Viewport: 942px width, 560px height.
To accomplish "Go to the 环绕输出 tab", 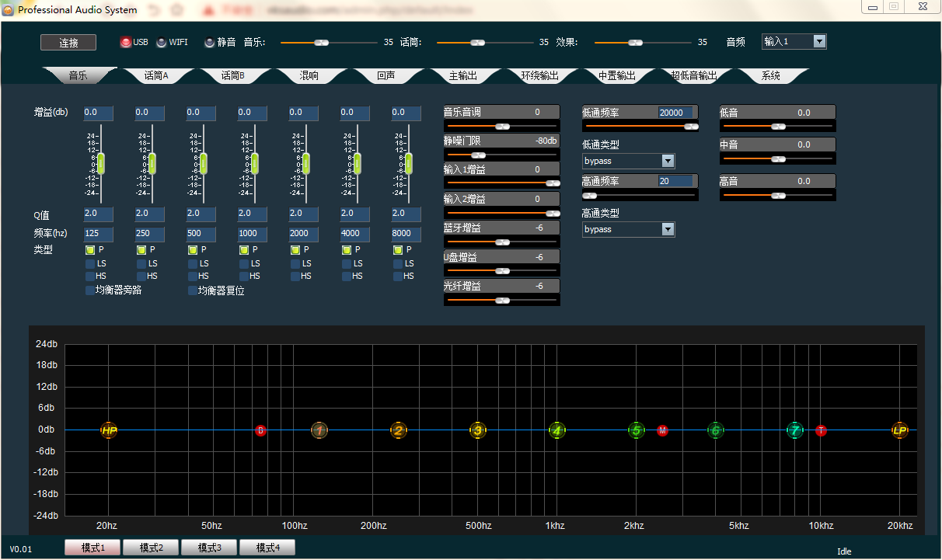I will [x=539, y=76].
